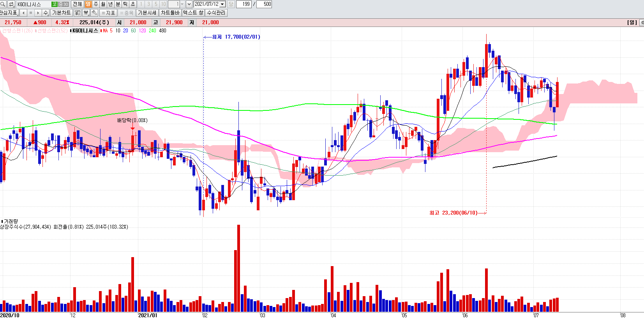
Task: Click the =지표 button
Action: click(108, 13)
